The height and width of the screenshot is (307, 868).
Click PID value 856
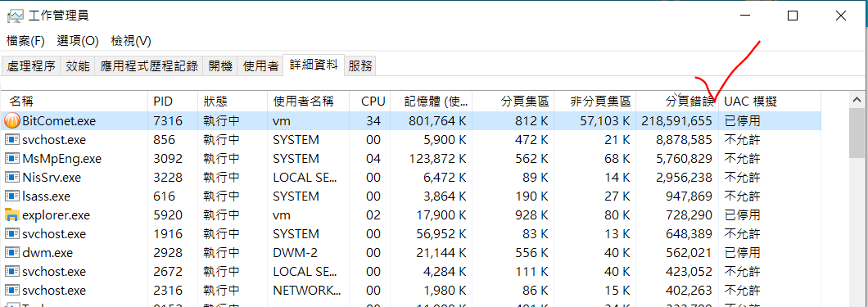point(164,139)
